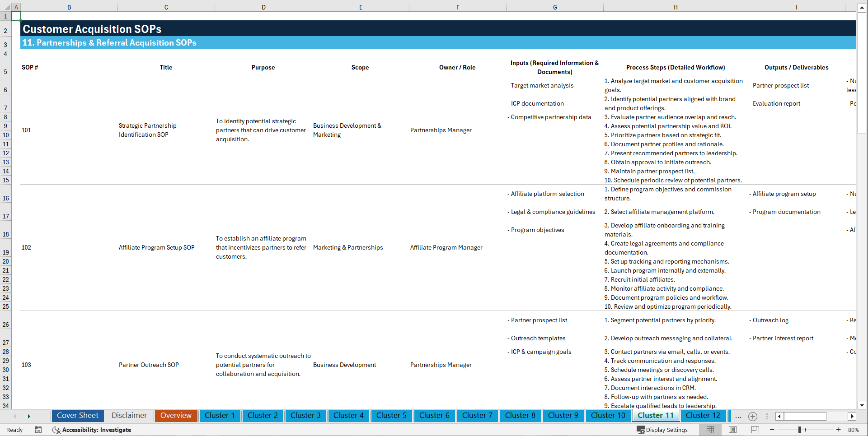Open the Cover Sheet tab
This screenshot has width=868, height=436.
click(77, 416)
